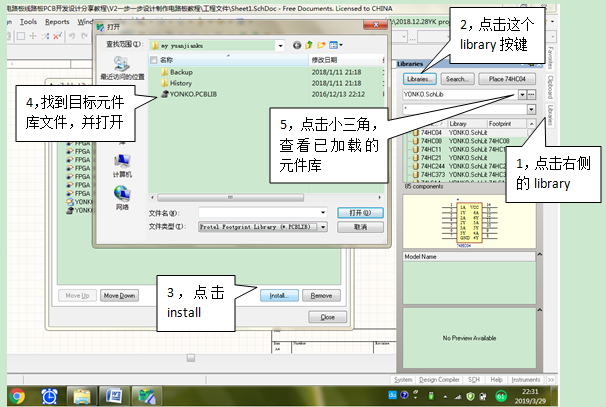Open the Help status bar button
Screen dimensions: 606x407
pyautogui.click(x=496, y=380)
